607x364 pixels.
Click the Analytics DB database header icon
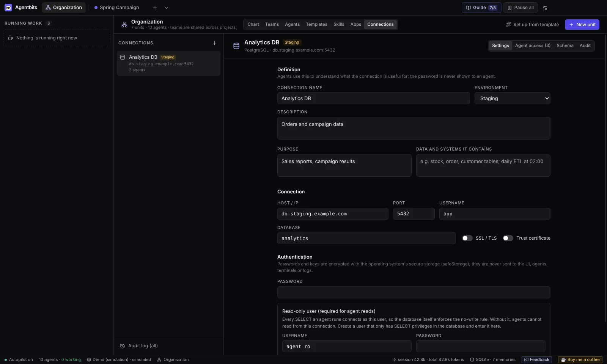coord(236,46)
